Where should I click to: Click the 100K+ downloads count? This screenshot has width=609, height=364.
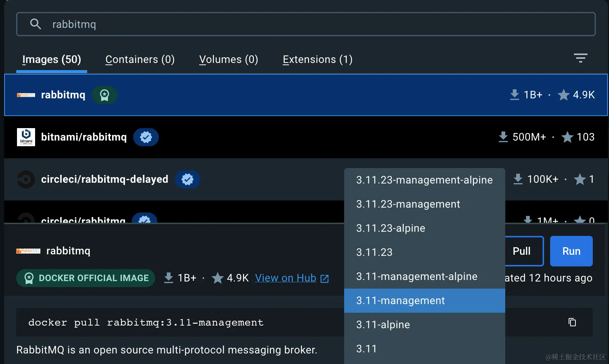[543, 179]
